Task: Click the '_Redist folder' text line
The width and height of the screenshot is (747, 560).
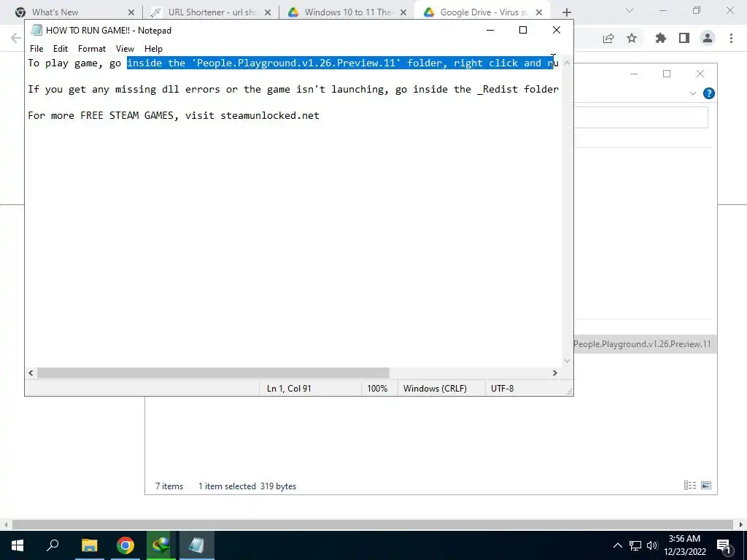Action: click(293, 89)
